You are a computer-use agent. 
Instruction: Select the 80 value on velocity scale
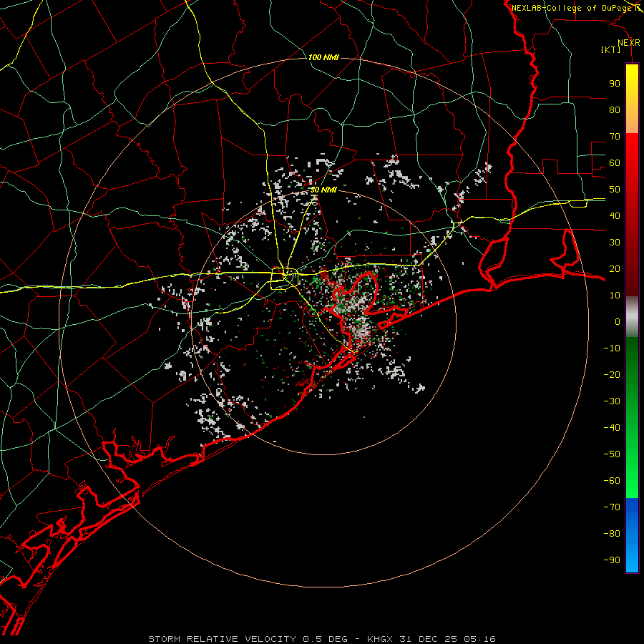pyautogui.click(x=615, y=109)
